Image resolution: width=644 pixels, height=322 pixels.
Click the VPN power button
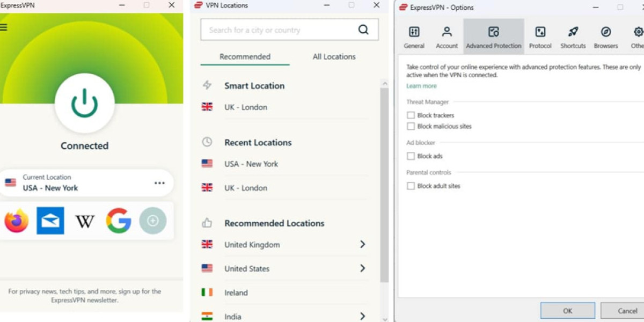84,103
